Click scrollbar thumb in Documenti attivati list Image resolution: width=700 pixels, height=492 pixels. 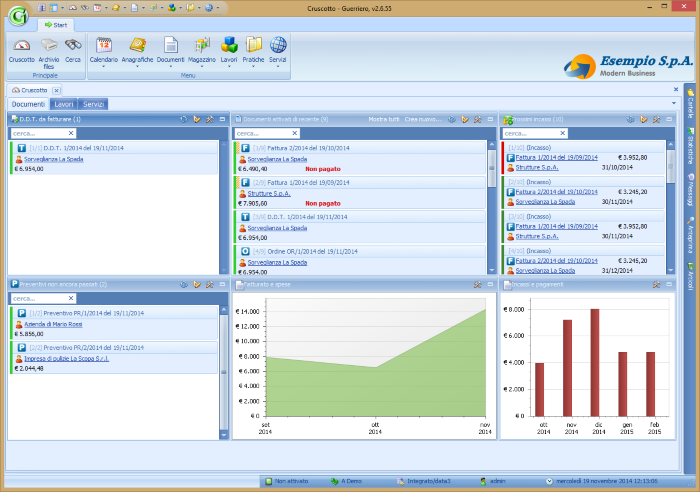[492, 168]
